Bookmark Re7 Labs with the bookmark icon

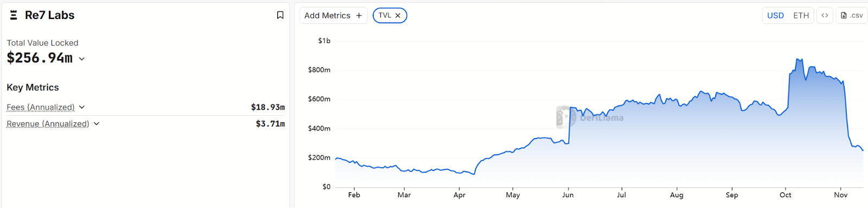(x=280, y=15)
